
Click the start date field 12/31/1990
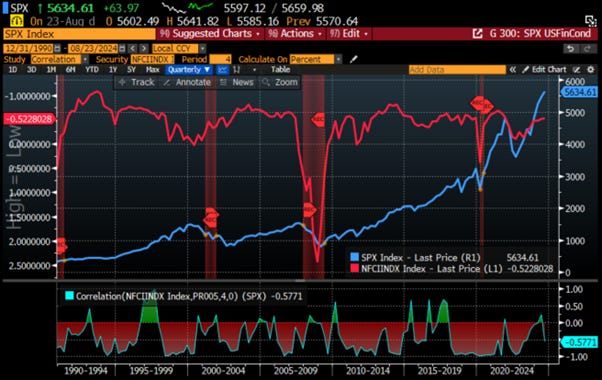point(29,48)
